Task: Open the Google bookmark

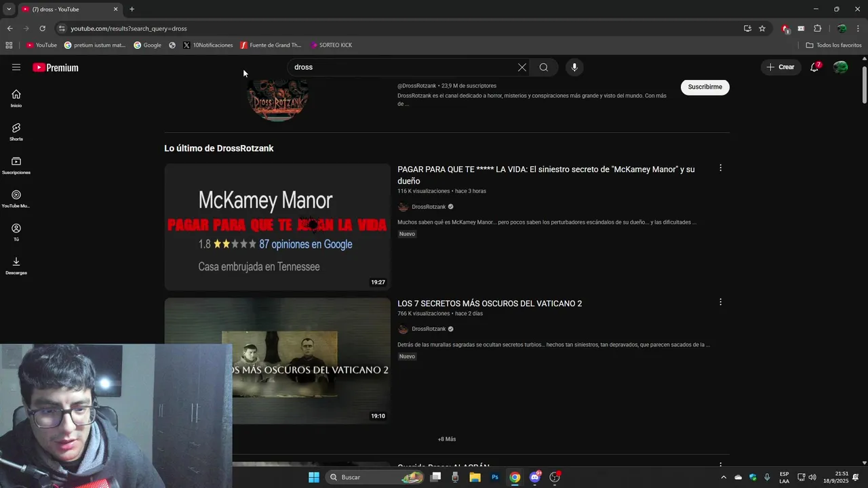Action: click(148, 45)
